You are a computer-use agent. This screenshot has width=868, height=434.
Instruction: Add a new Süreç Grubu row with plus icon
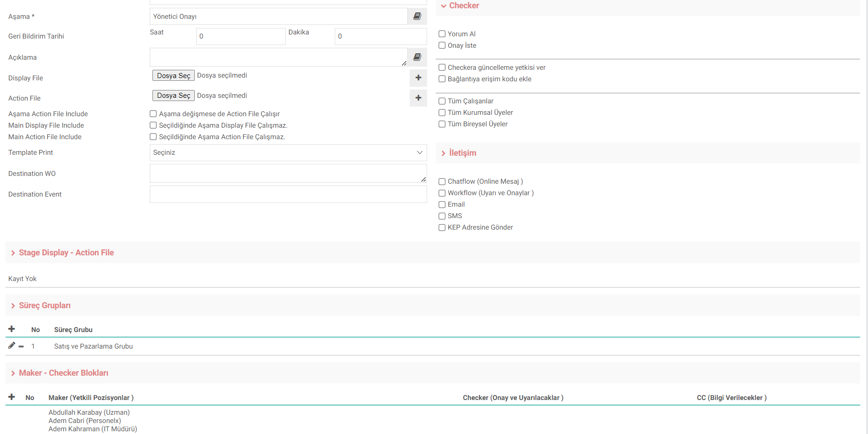(x=11, y=329)
